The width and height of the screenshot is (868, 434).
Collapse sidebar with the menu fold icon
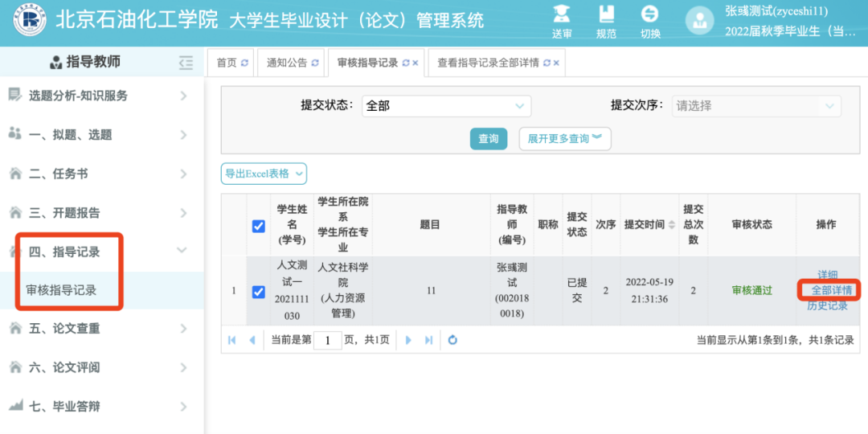pos(186,63)
